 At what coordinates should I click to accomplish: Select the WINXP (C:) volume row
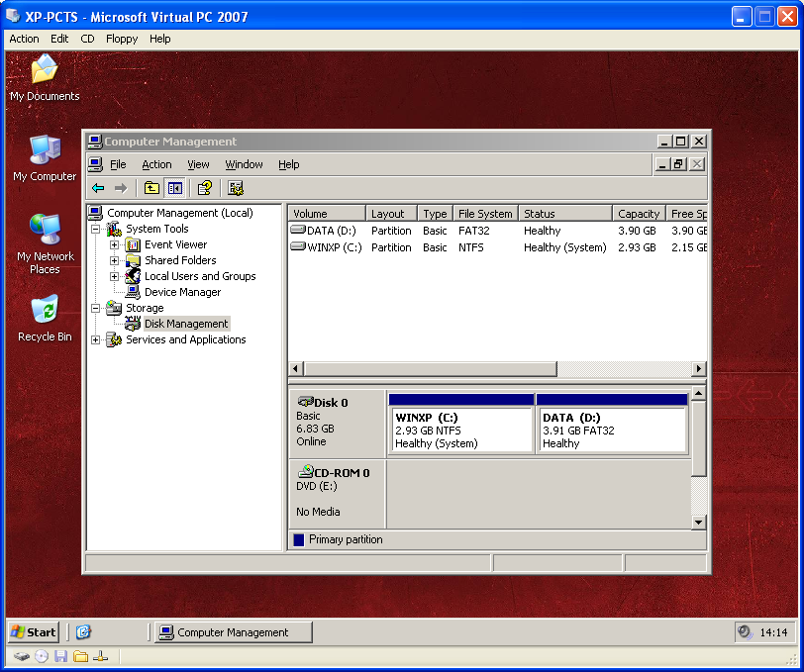(x=498, y=247)
